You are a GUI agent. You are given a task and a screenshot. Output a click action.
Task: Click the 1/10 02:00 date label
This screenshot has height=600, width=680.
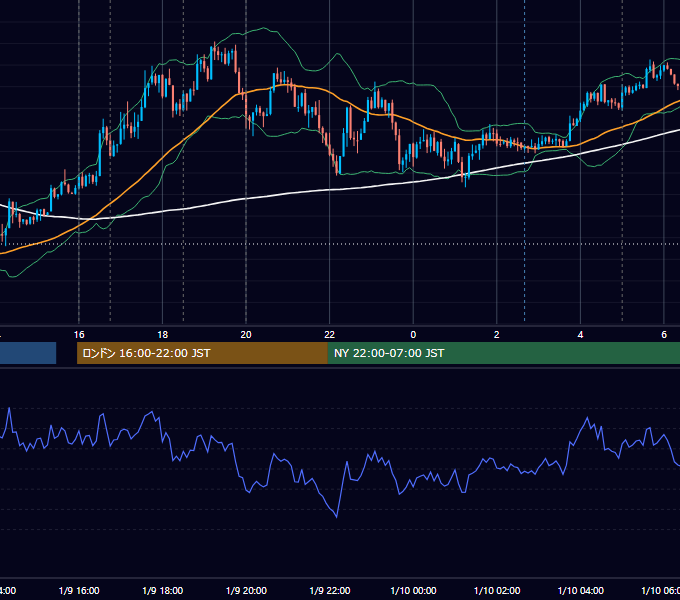click(x=497, y=590)
